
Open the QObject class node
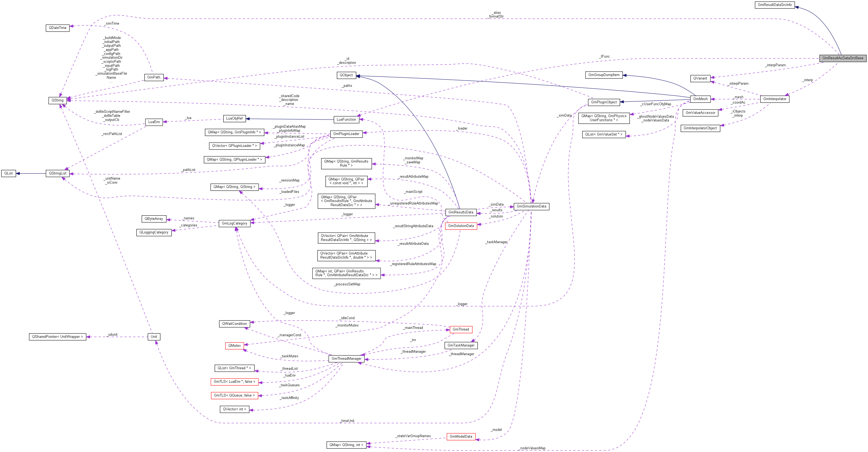click(x=346, y=75)
